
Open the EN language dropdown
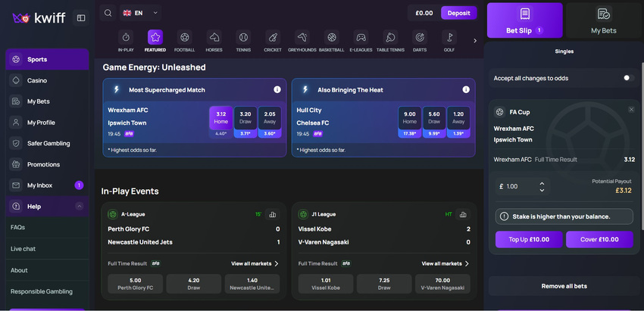pyautogui.click(x=140, y=13)
